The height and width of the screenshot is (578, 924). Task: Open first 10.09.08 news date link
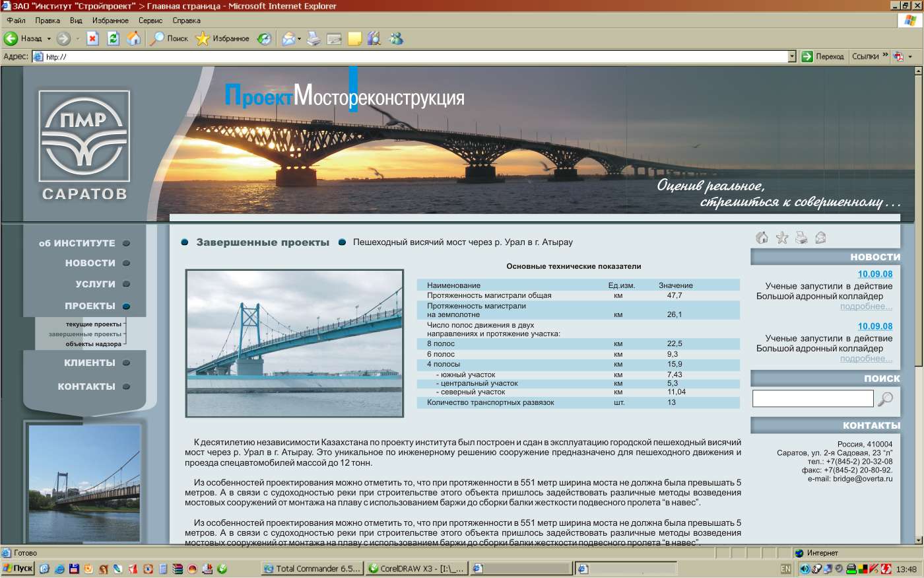coord(875,274)
